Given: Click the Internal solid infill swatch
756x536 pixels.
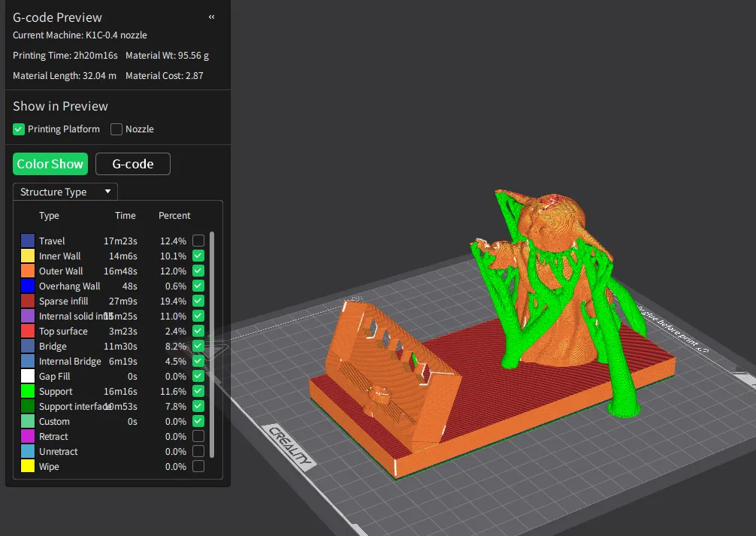Looking at the screenshot, I should pos(28,316).
